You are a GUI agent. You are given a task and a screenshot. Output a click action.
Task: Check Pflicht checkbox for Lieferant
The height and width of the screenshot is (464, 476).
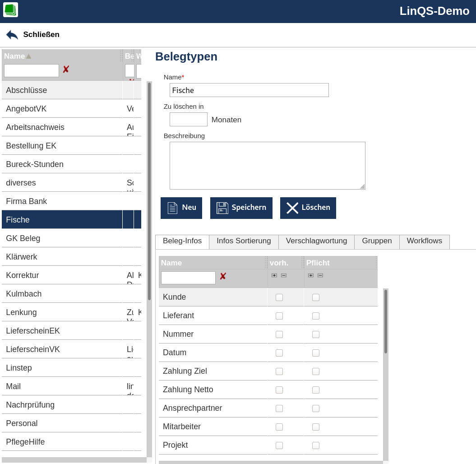316,316
